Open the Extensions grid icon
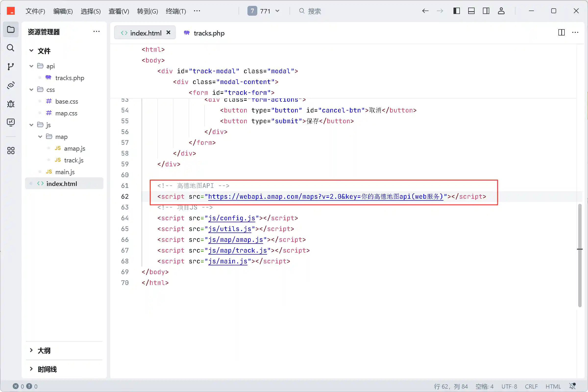The image size is (588, 392). coord(11,150)
